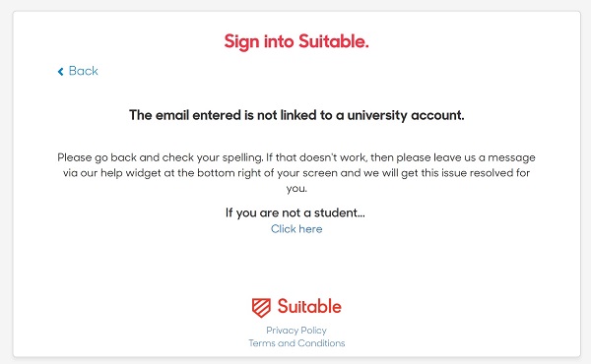Click the red Suitable shield logo icon
The width and height of the screenshot is (591, 364).
point(261,308)
